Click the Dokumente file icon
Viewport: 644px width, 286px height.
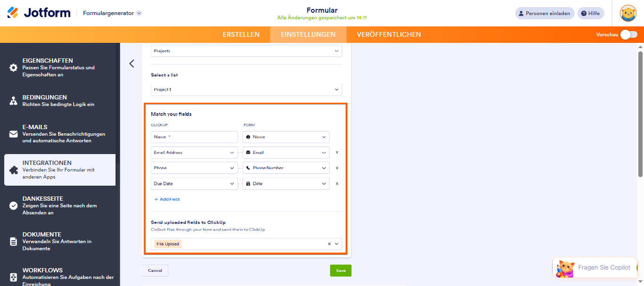(14, 241)
